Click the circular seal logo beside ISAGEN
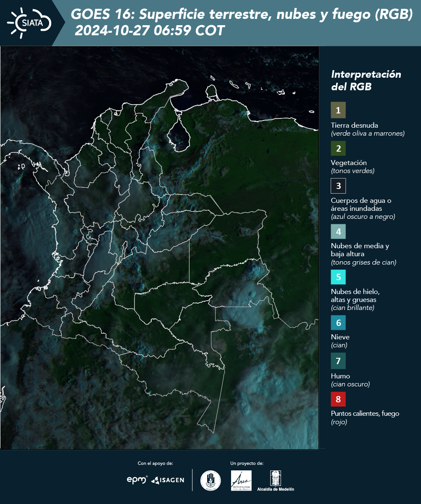The image size is (421, 504). [x=210, y=480]
